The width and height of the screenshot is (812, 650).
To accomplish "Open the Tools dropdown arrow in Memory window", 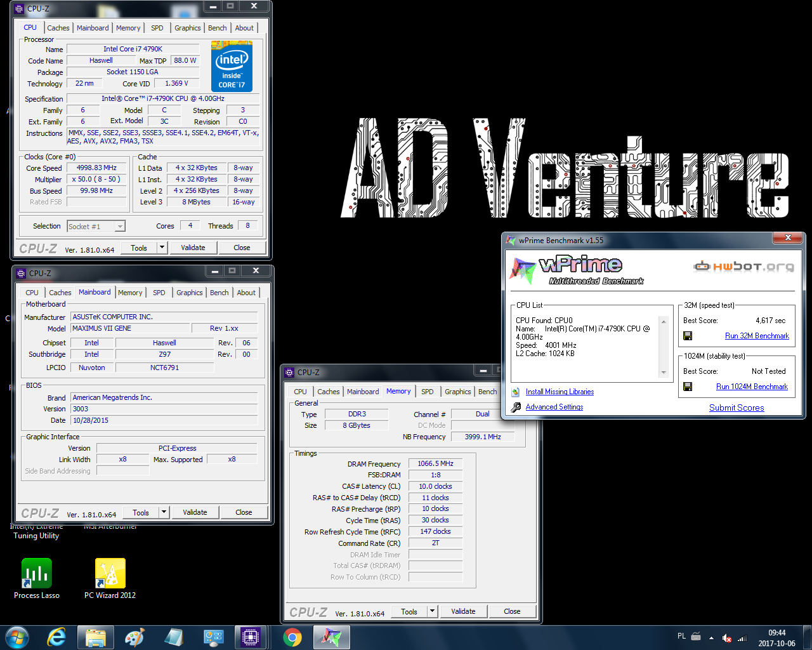I will pyautogui.click(x=433, y=611).
